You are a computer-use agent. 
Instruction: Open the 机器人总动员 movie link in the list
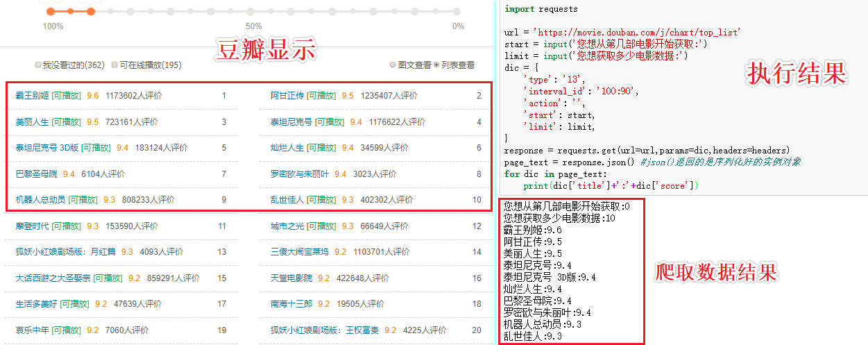(41, 200)
